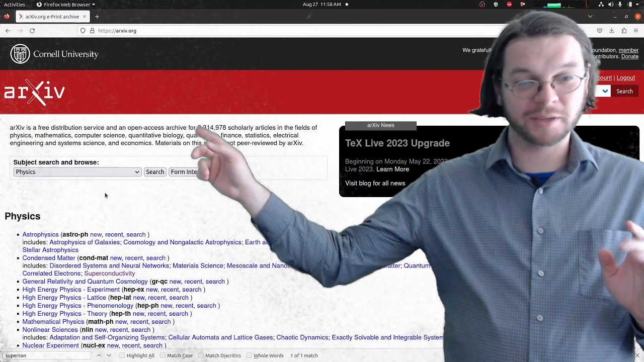644x362 pixels.
Task: Click the red do-not-disturb tray icon
Action: (x=509, y=5)
